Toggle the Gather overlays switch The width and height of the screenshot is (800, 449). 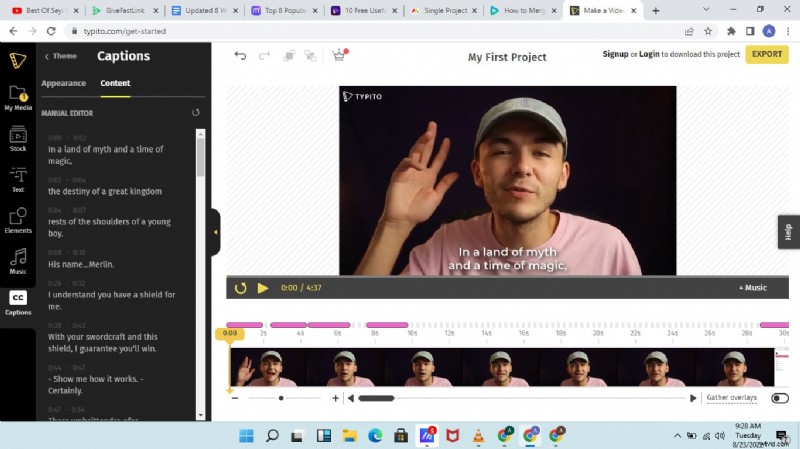tap(779, 398)
